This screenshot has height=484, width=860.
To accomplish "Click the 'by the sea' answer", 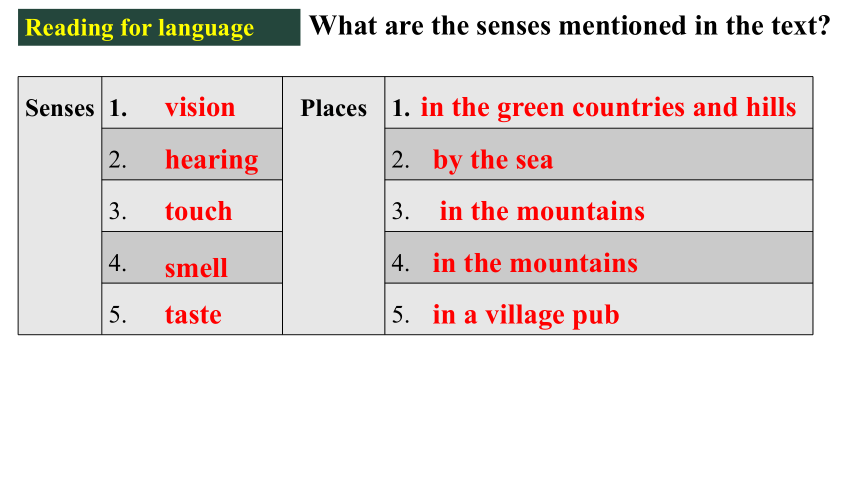I will point(493,160).
